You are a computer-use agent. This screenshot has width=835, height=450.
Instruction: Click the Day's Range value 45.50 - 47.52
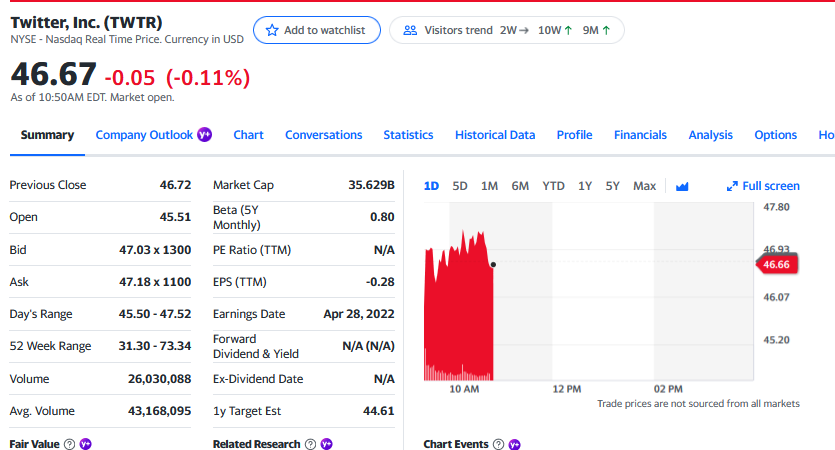pos(155,314)
